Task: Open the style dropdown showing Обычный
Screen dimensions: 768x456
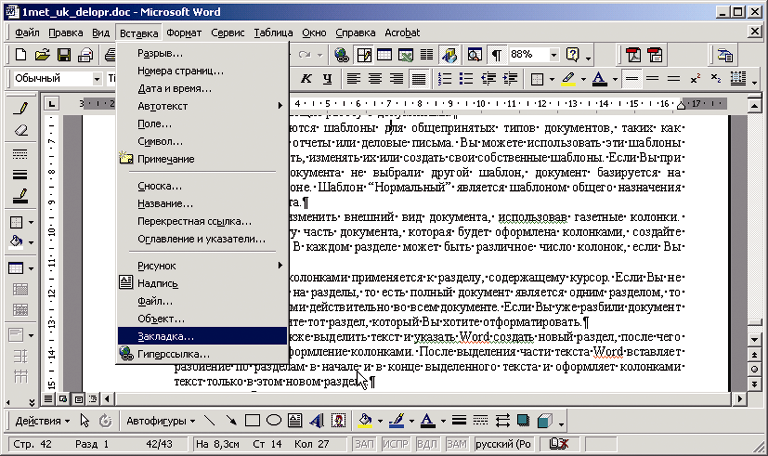Action: (x=96, y=78)
